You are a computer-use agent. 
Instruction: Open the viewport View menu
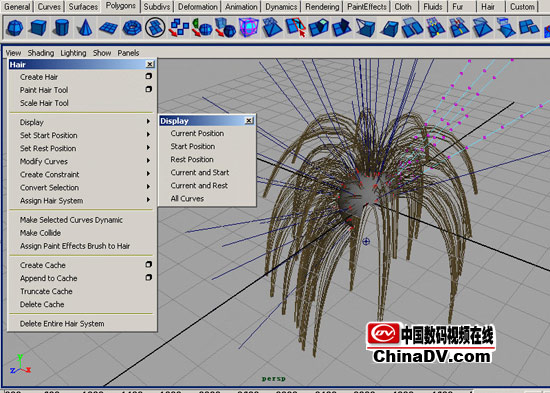pyautogui.click(x=13, y=53)
